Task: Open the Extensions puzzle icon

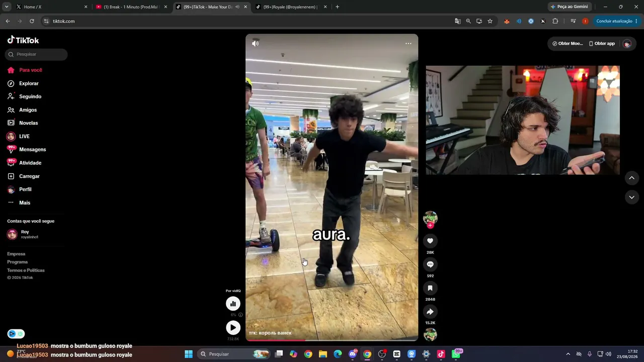Action: click(555, 21)
